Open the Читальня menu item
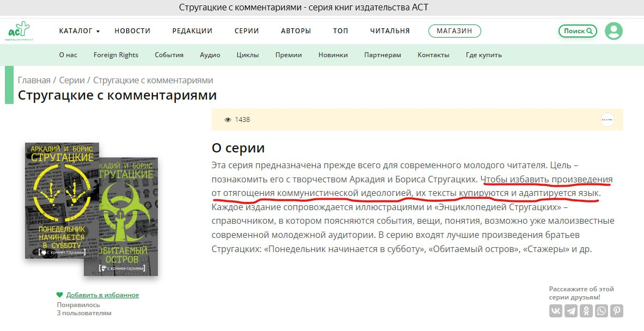 point(390,31)
